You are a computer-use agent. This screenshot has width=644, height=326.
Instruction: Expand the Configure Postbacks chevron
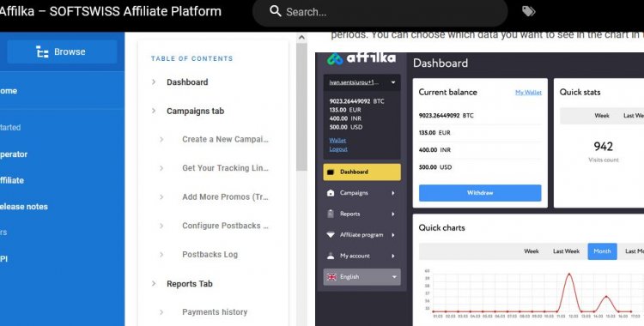161,226
